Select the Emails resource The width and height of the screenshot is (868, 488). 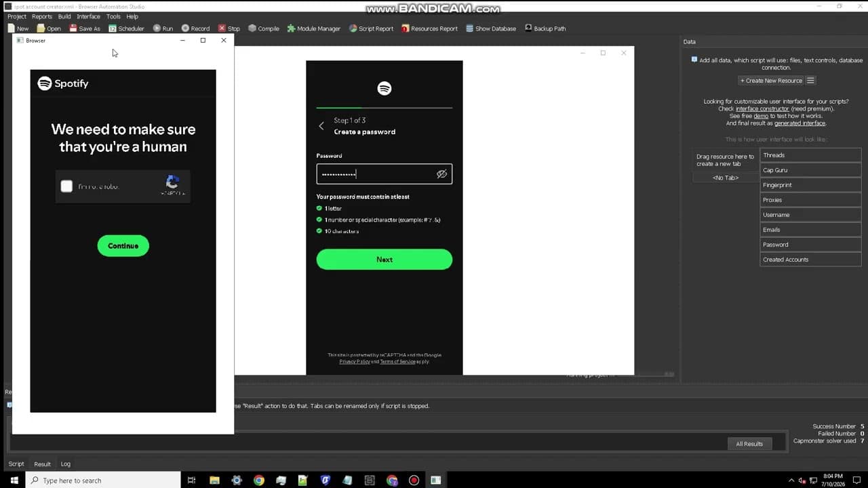(x=810, y=230)
